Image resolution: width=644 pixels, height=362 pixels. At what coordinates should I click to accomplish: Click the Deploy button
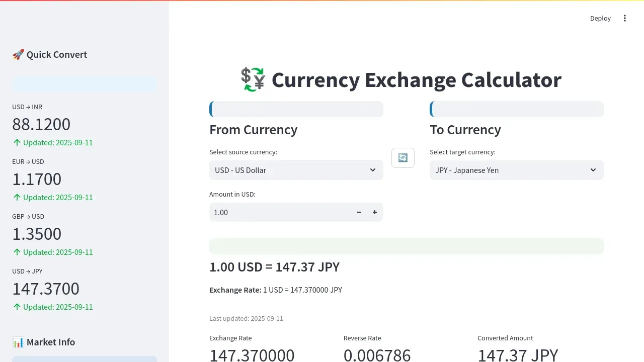(600, 18)
